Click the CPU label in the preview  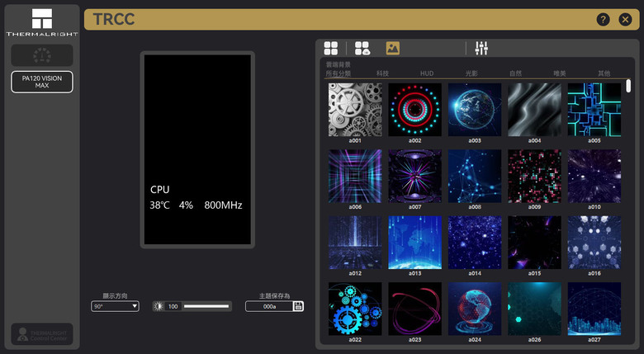pyautogui.click(x=160, y=190)
